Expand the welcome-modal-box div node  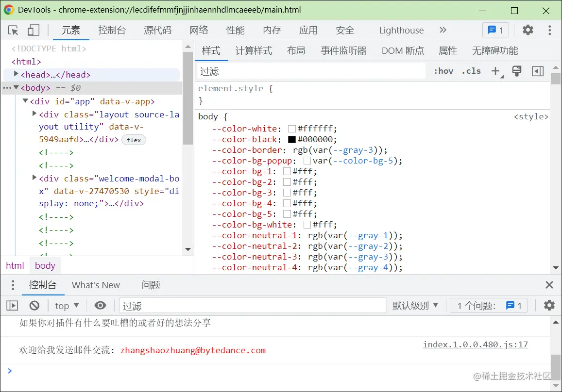34,177
